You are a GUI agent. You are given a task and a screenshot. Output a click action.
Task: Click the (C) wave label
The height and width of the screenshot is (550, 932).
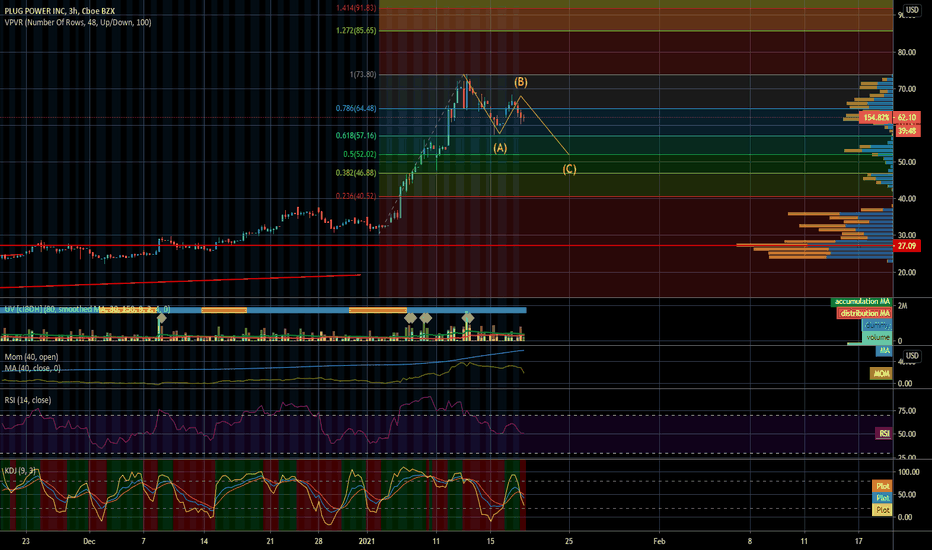point(569,169)
